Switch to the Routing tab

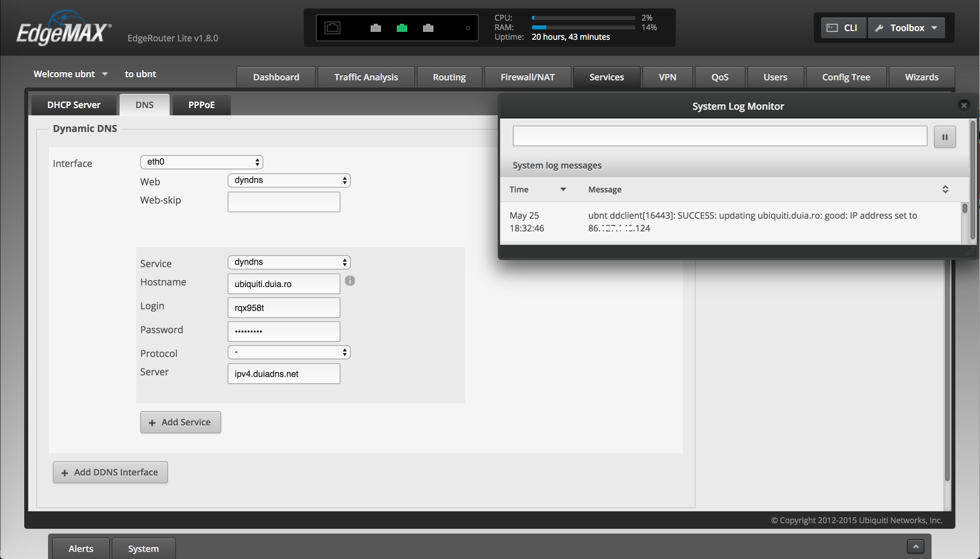[449, 77]
